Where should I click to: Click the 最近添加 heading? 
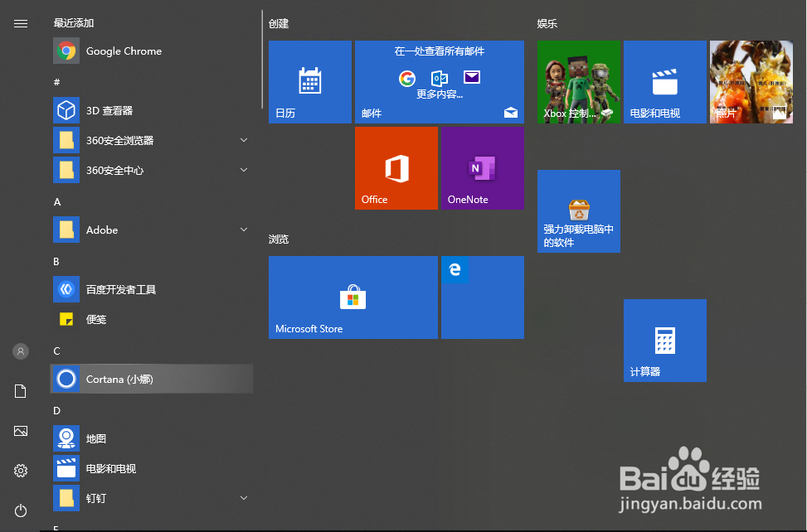click(x=74, y=23)
